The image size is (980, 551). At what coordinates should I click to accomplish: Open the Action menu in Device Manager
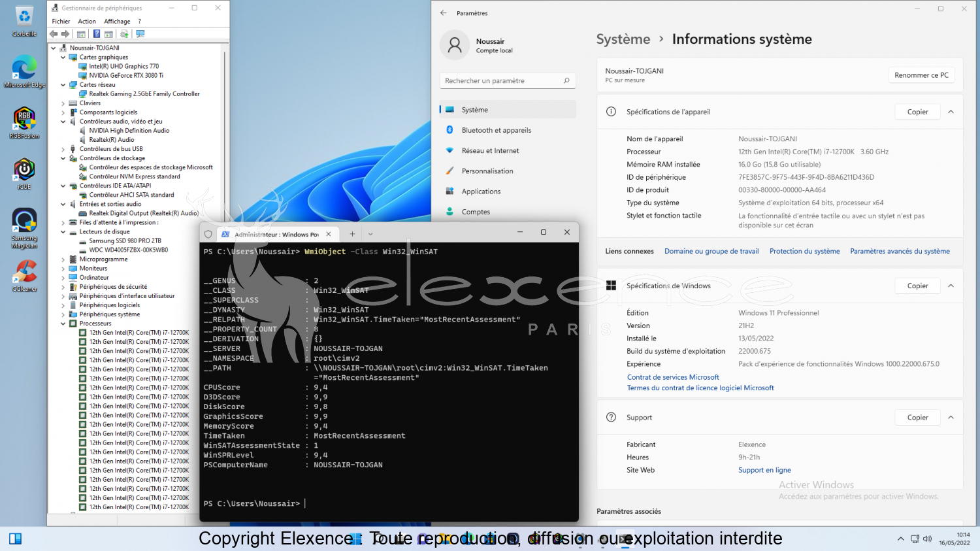87,22
